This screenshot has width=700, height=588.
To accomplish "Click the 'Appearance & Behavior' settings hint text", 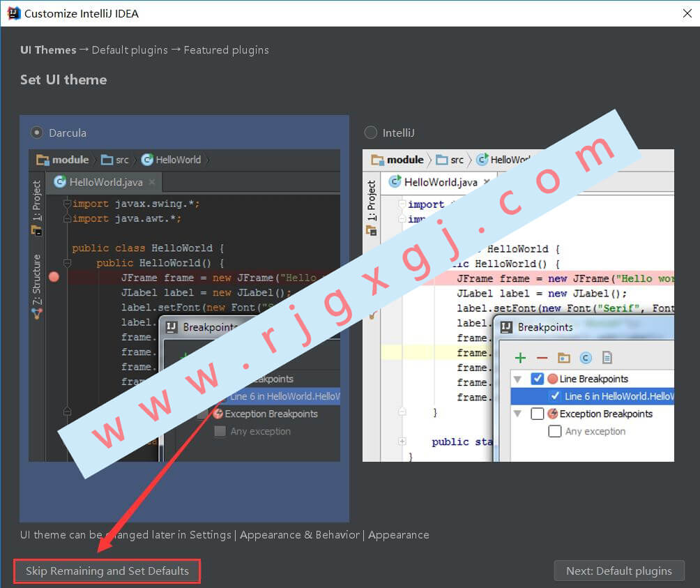I will (300, 535).
